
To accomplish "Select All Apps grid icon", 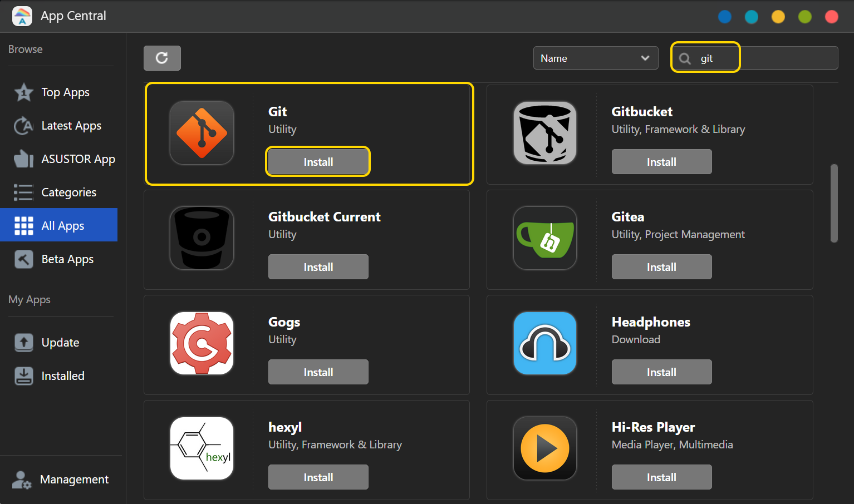I will click(23, 226).
